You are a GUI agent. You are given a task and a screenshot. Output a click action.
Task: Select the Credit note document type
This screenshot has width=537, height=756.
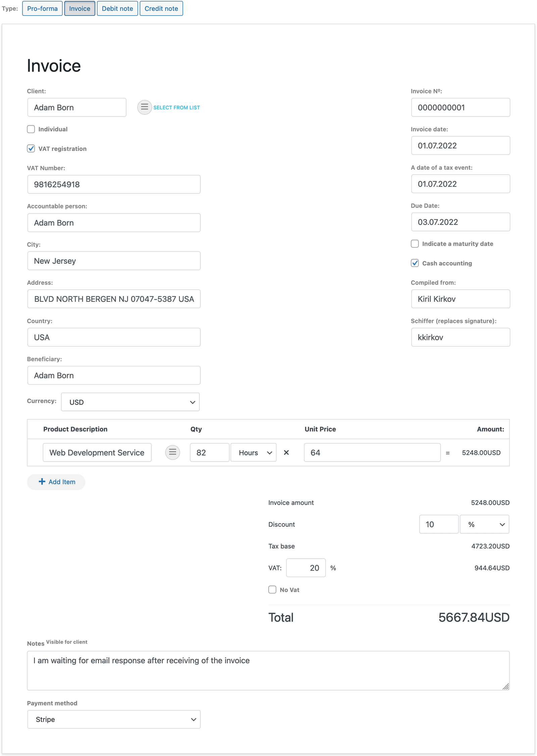tap(161, 8)
